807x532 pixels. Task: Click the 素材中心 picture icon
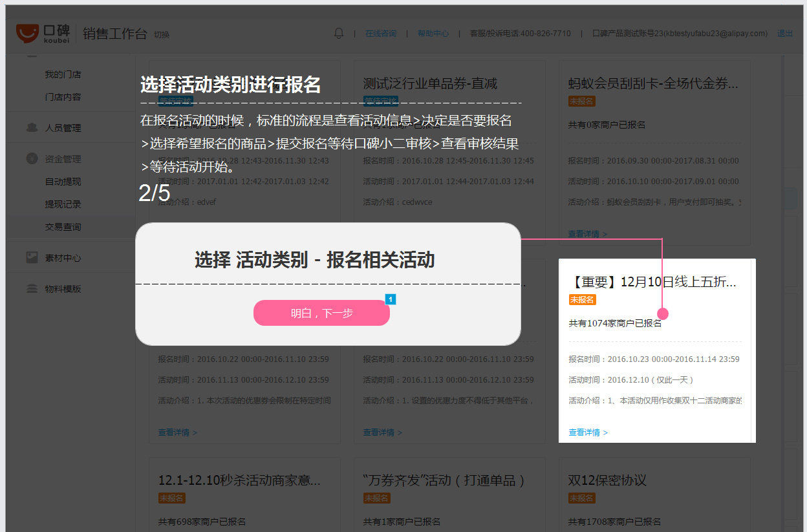coord(32,257)
